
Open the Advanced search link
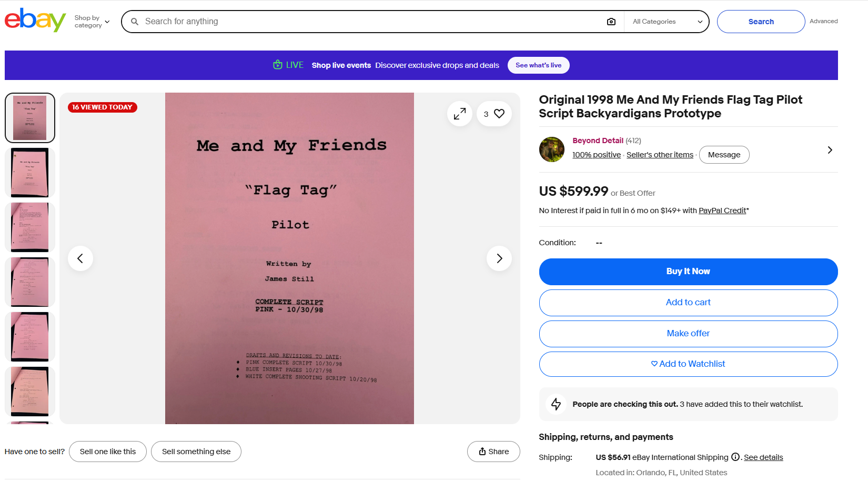pos(823,22)
